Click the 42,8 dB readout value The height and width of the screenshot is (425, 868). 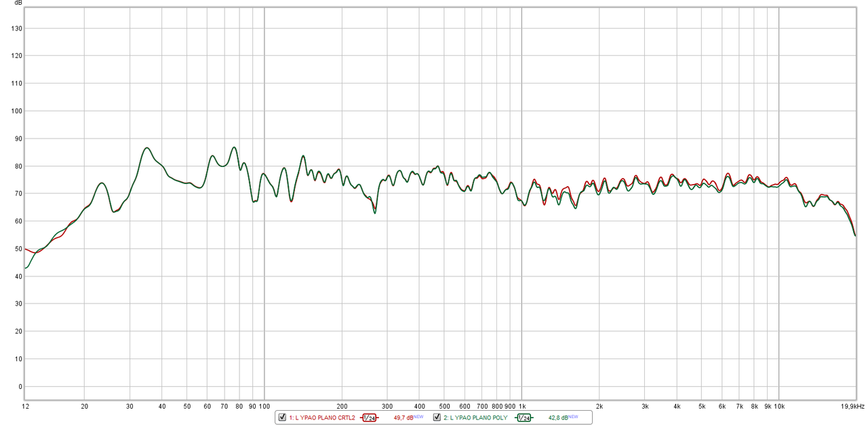pos(558,418)
